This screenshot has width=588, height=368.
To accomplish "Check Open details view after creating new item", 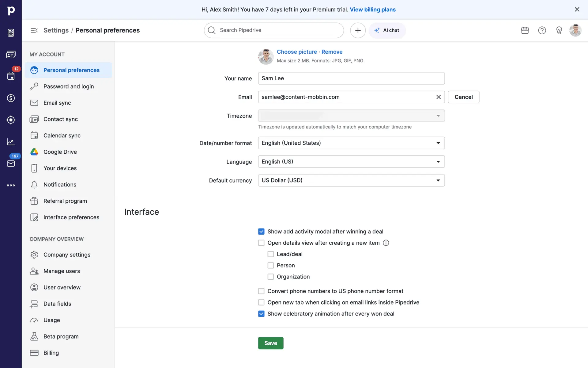I will [261, 243].
